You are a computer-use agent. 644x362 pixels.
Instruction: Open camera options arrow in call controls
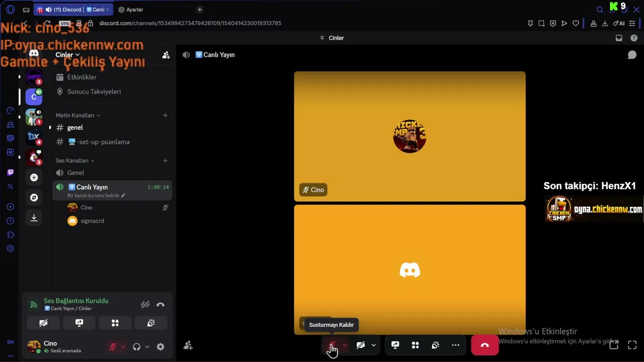[373, 345]
